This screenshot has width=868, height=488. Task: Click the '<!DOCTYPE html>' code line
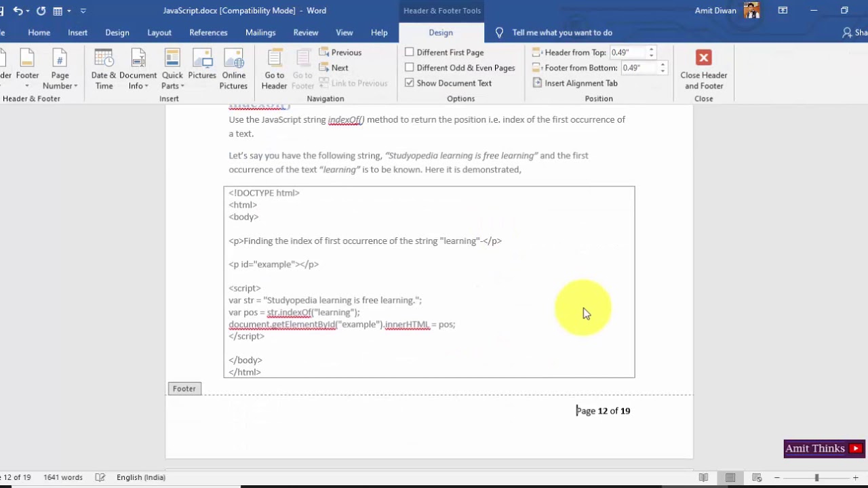[x=264, y=193]
